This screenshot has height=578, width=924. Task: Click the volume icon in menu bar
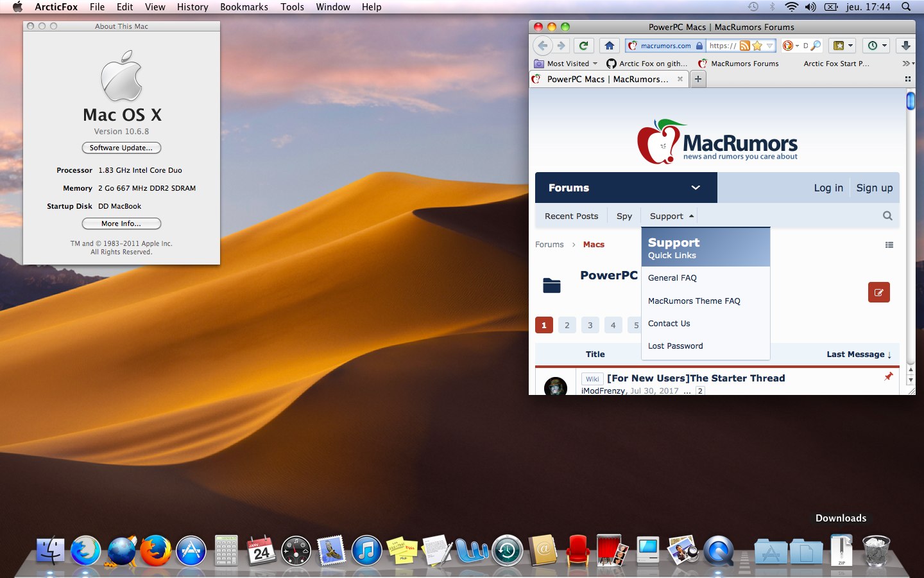coord(810,7)
